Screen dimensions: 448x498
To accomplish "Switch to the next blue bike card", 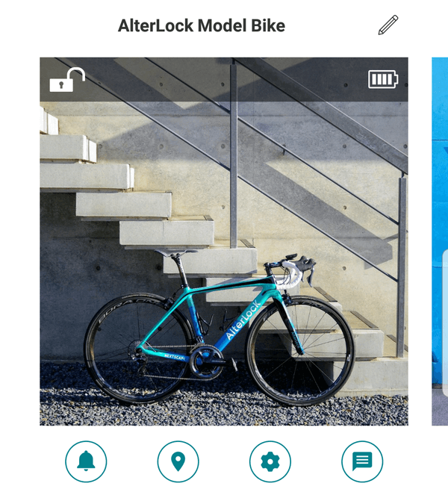I will [x=440, y=241].
